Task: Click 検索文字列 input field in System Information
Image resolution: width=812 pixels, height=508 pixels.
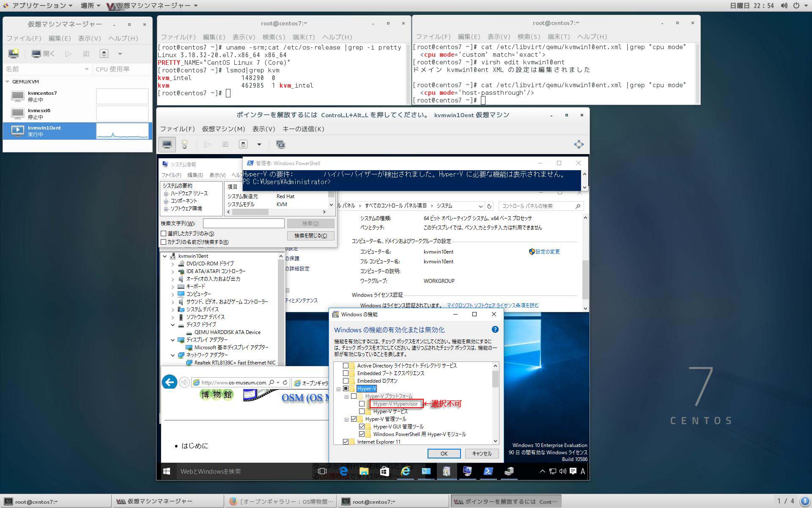Action: click(x=244, y=223)
